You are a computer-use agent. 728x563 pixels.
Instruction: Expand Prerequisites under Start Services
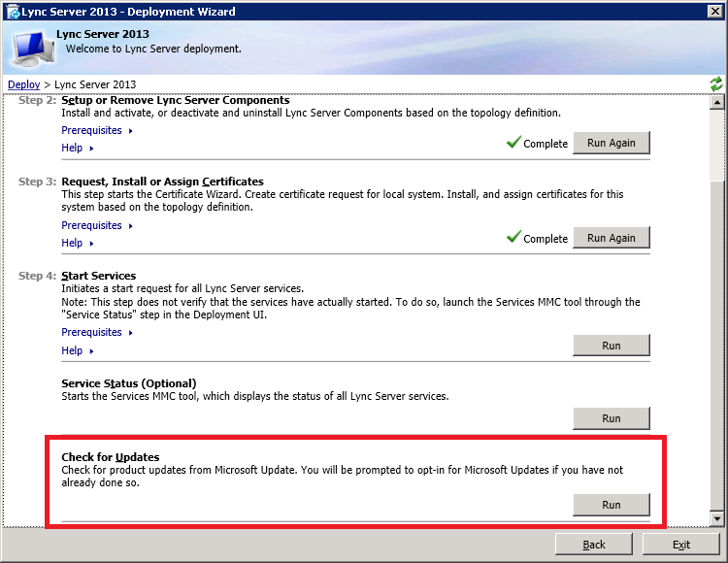(x=97, y=332)
